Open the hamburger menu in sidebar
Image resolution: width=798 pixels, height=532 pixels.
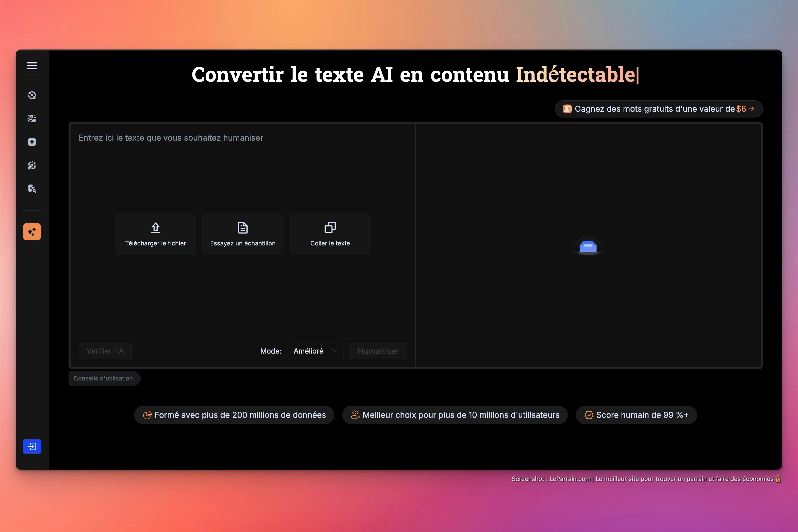pyautogui.click(x=32, y=65)
